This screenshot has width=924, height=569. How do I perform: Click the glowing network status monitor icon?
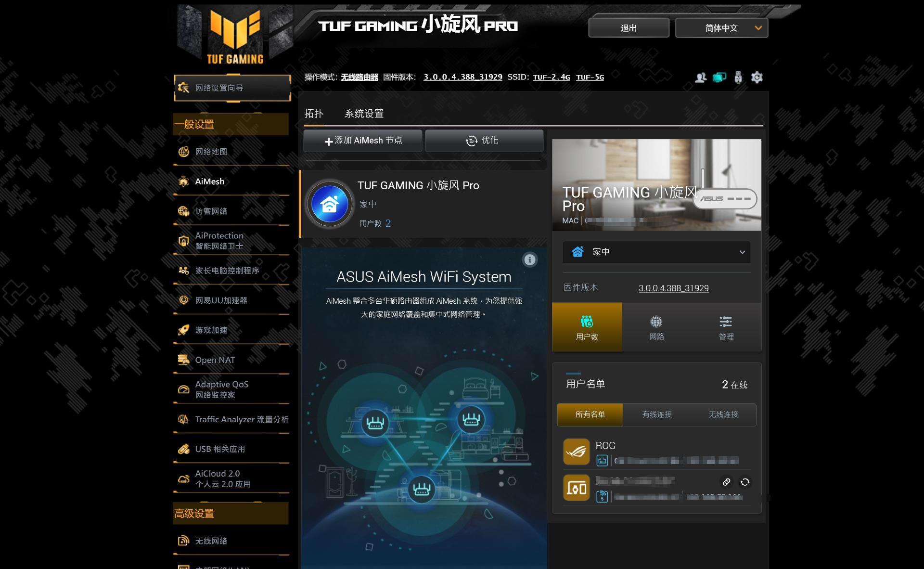point(719,77)
